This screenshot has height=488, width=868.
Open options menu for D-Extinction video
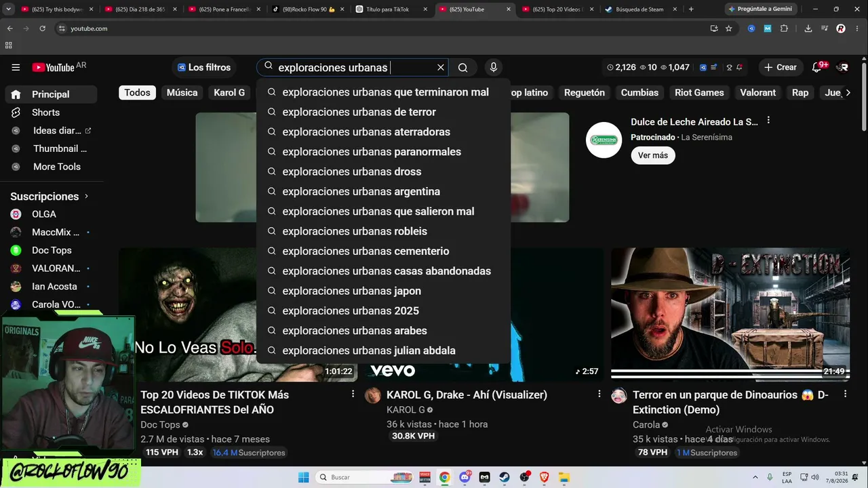tap(845, 394)
